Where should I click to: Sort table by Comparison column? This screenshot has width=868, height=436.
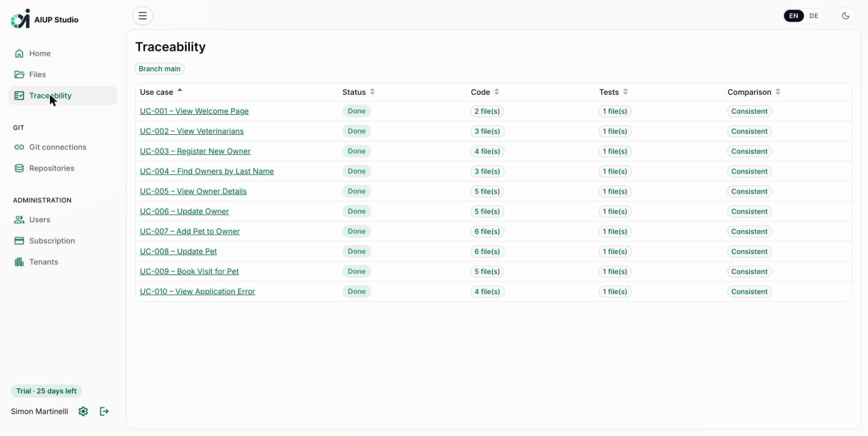pyautogui.click(x=754, y=92)
